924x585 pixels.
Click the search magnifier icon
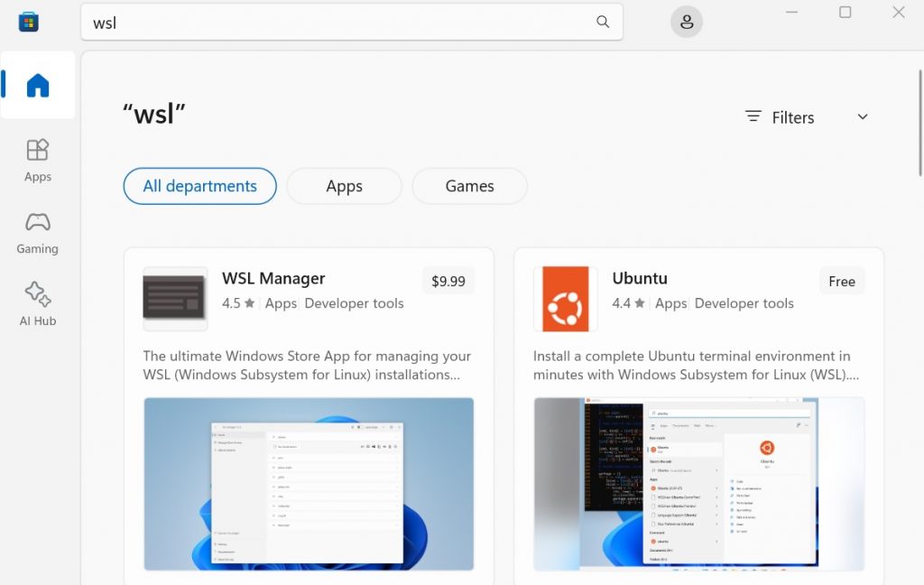pos(603,23)
